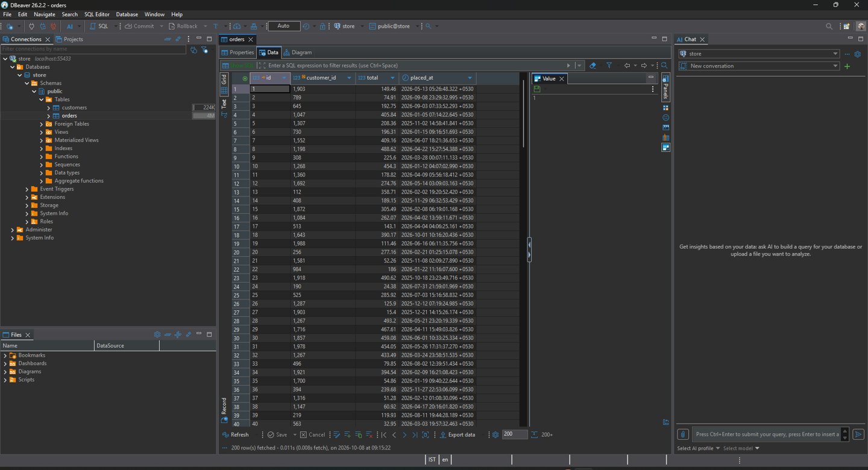868x470 pixels.
Task: Switch to the Projects tab
Action: [x=69, y=39]
